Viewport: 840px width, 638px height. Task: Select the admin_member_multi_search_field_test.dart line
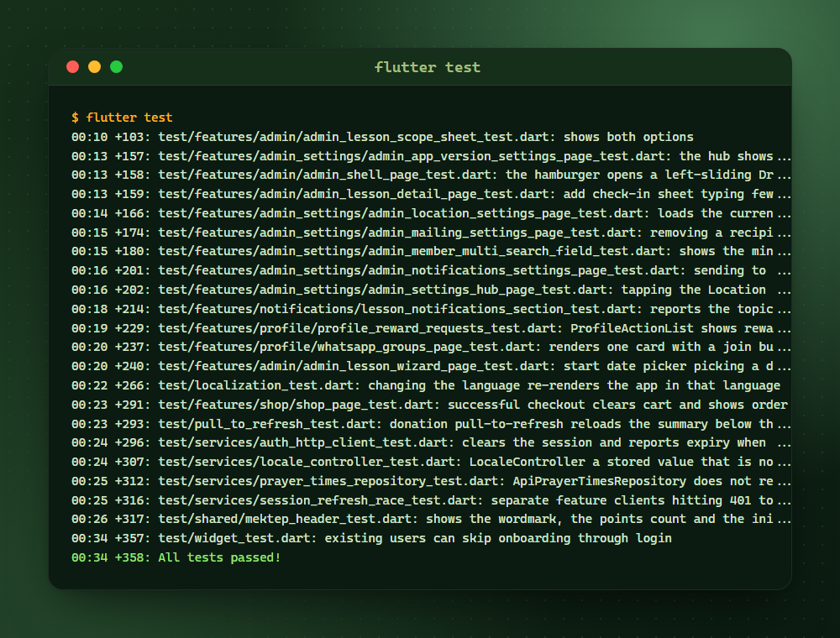click(431, 252)
